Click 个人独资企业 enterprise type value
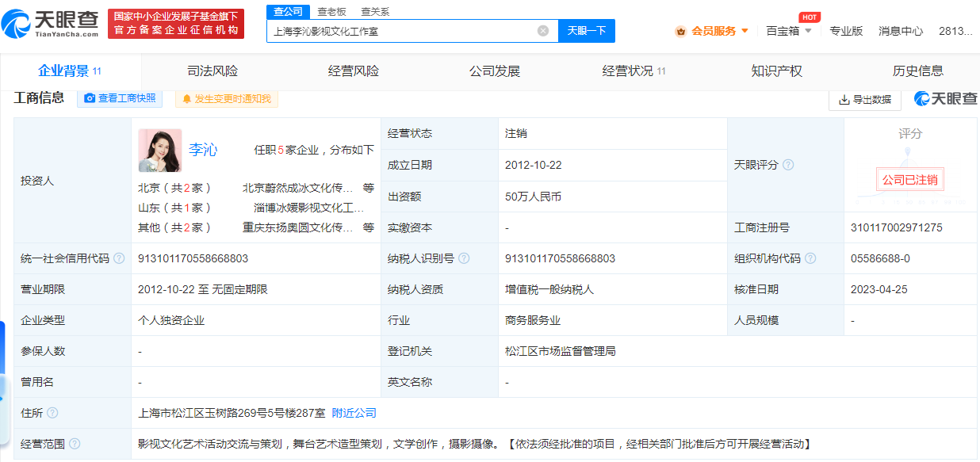Image resolution: width=980 pixels, height=462 pixels. click(171, 320)
